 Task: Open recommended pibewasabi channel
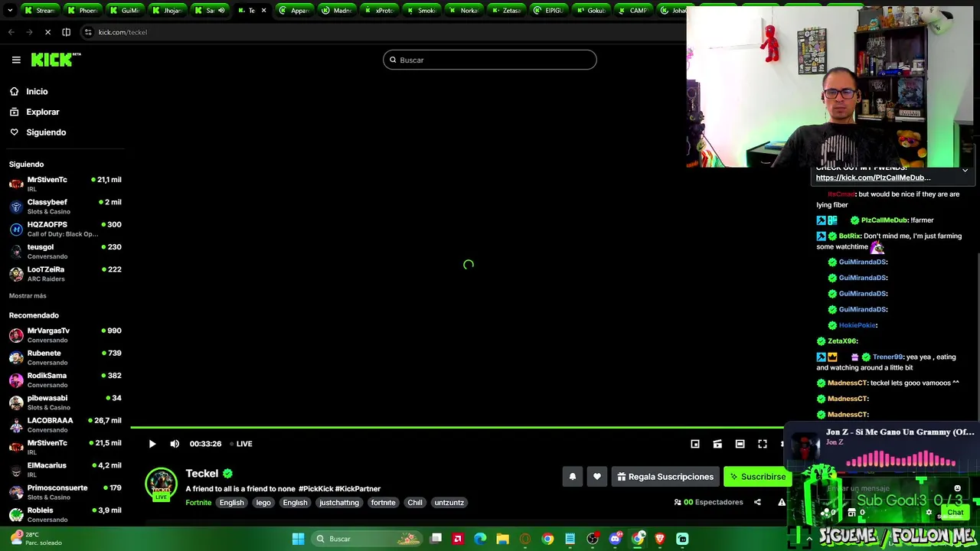point(65,402)
